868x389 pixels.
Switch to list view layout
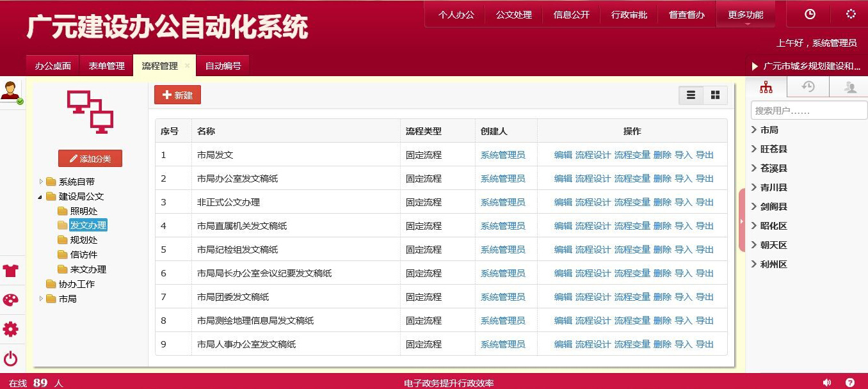[691, 95]
